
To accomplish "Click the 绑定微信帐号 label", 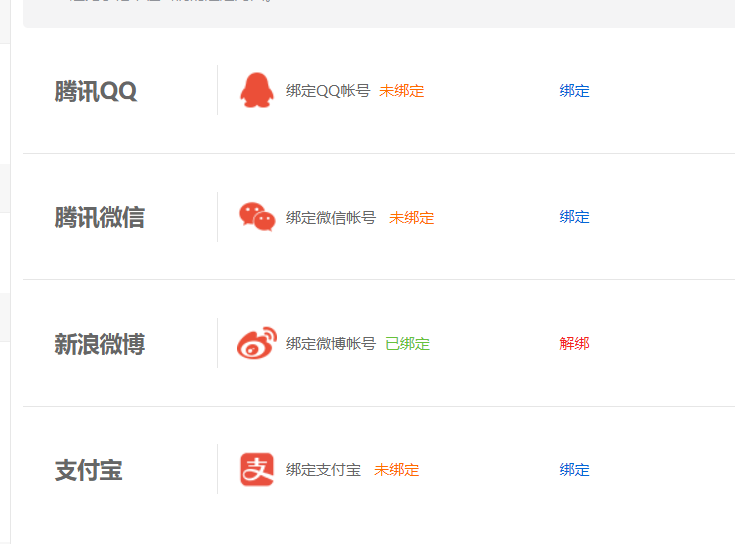I will (x=331, y=218).
